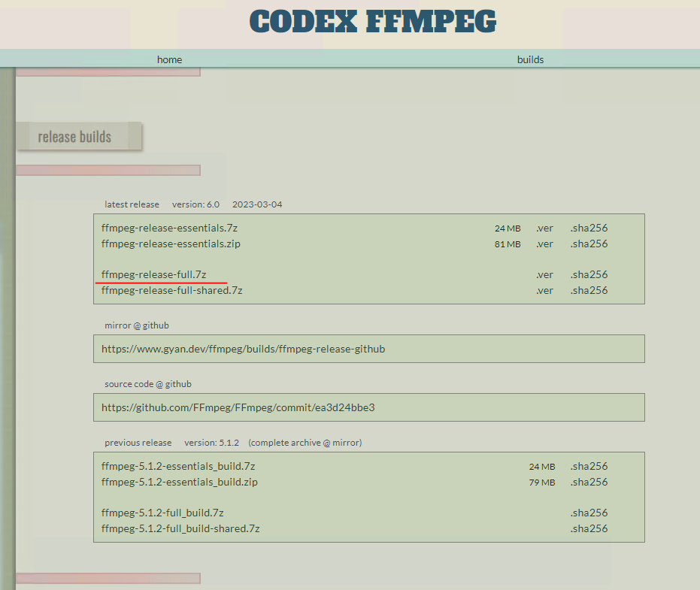
Task: Open .sha256 for ffmpeg-release-full.7z
Action: click(x=589, y=274)
